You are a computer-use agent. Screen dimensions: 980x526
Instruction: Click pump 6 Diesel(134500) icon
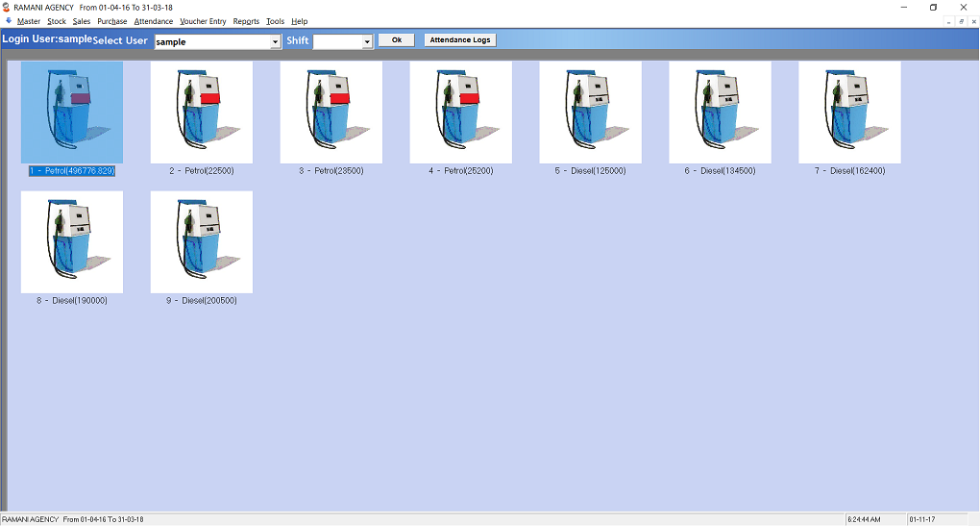tap(720, 112)
